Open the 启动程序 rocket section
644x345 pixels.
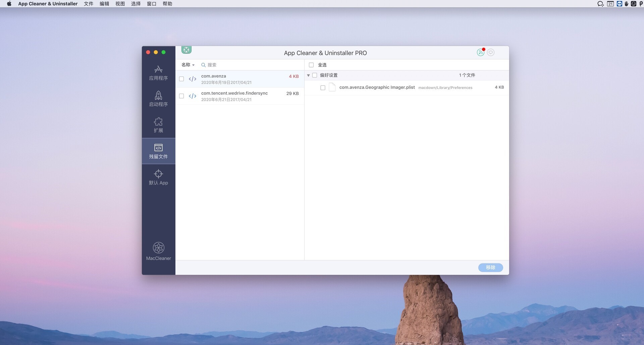coord(158,99)
